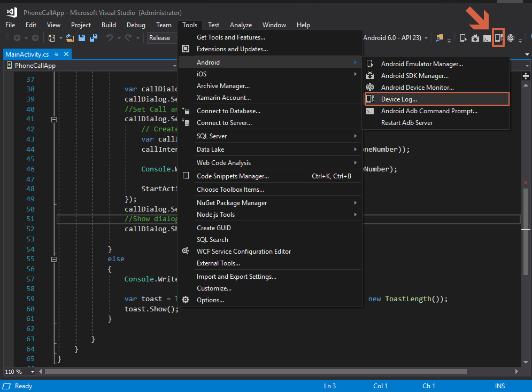Expand the Node.js Tools submenu

coord(270,215)
